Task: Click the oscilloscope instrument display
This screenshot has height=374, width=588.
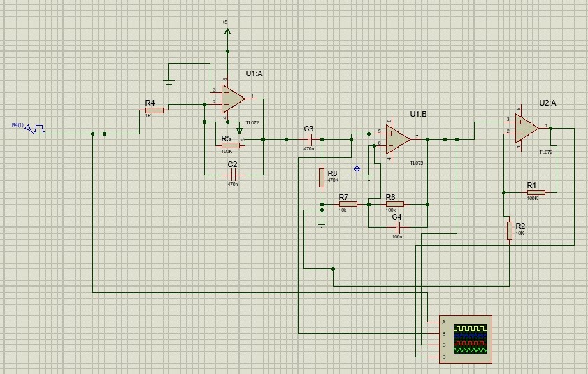Action: point(470,340)
